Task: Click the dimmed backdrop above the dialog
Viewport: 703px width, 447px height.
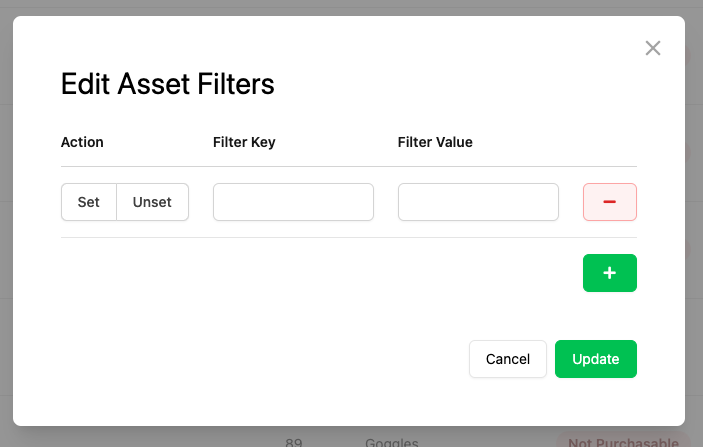Action: point(350,7)
